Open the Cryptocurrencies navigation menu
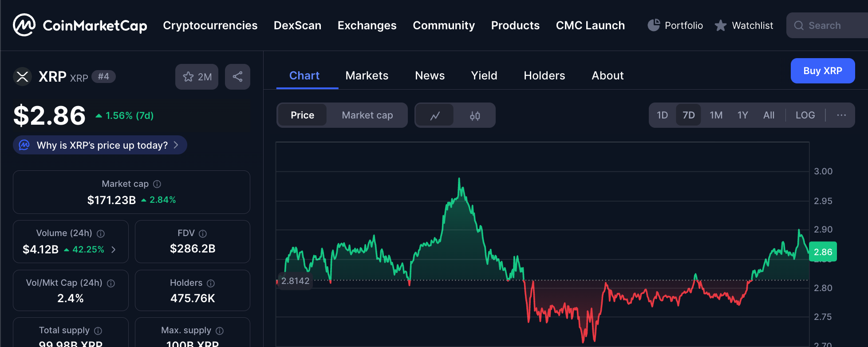This screenshot has height=347, width=868. click(210, 25)
